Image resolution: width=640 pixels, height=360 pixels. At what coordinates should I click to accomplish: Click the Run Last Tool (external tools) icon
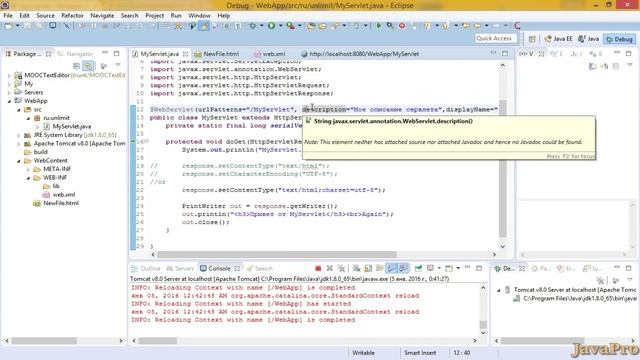click(x=290, y=26)
